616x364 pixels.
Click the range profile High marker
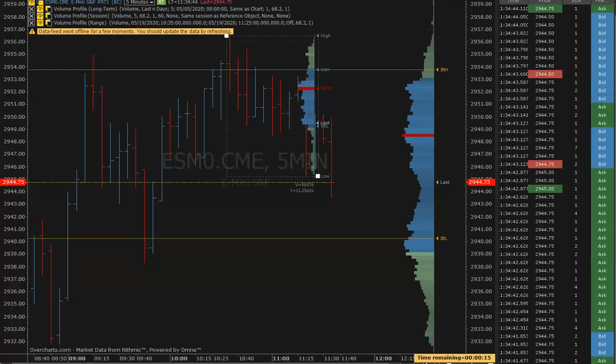[x=324, y=36]
